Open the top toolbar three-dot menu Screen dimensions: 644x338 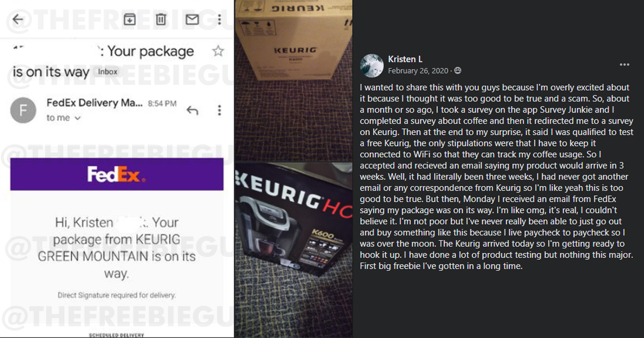tap(219, 19)
